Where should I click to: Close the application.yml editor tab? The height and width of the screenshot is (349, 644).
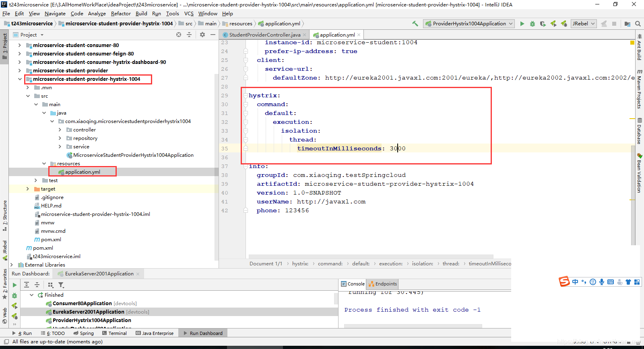[359, 35]
